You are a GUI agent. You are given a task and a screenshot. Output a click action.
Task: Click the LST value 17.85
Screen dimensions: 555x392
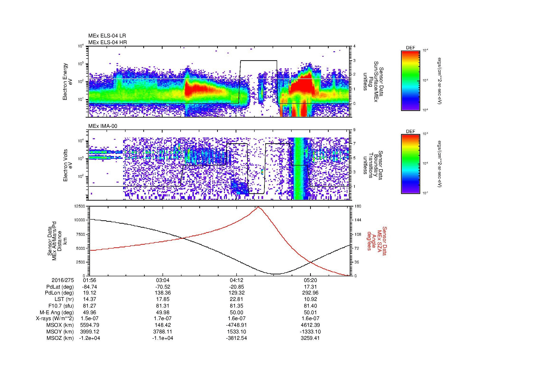point(163,300)
